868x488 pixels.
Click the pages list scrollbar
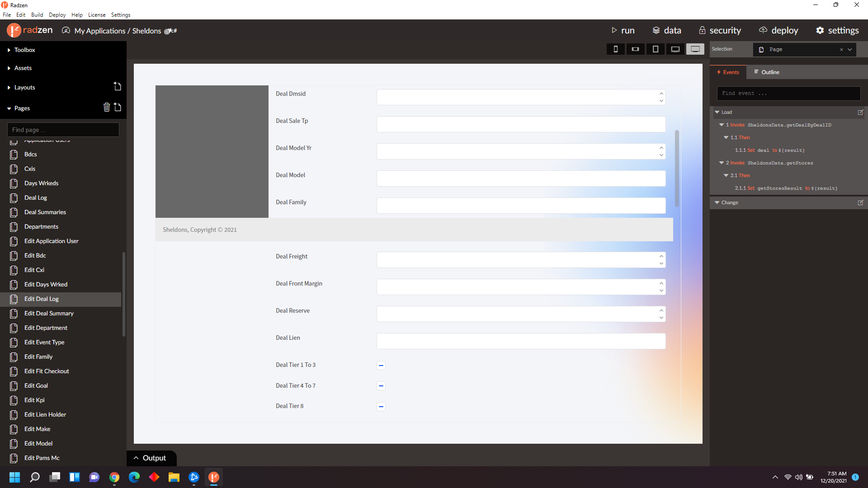click(123, 294)
